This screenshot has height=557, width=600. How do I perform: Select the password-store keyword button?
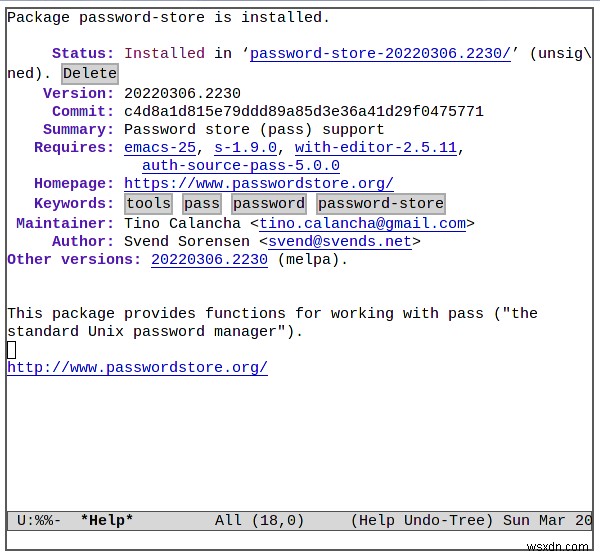pyautogui.click(x=381, y=204)
